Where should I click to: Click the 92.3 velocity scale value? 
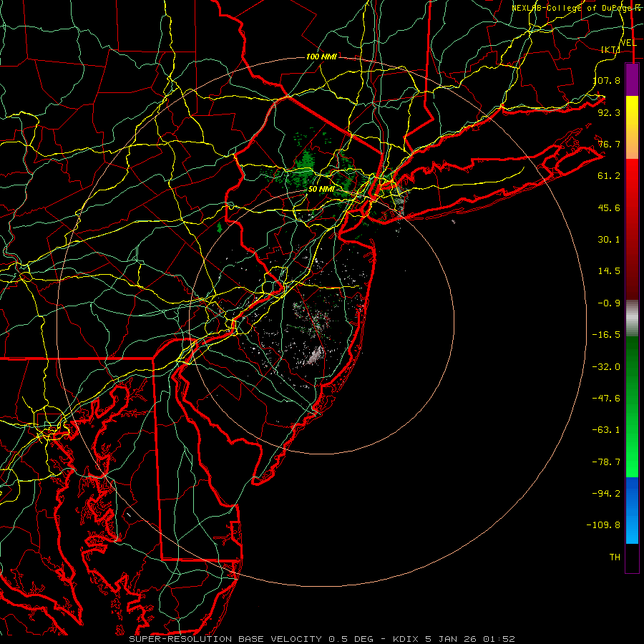pyautogui.click(x=609, y=112)
